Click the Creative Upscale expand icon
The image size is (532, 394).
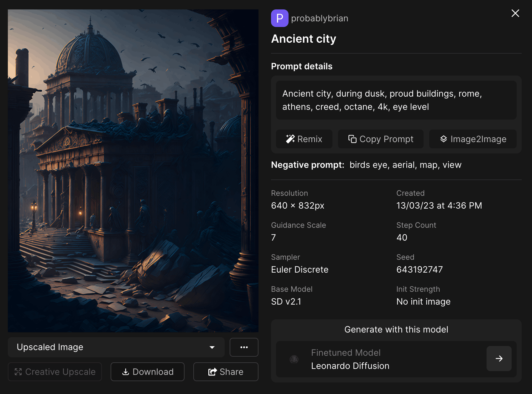[18, 372]
